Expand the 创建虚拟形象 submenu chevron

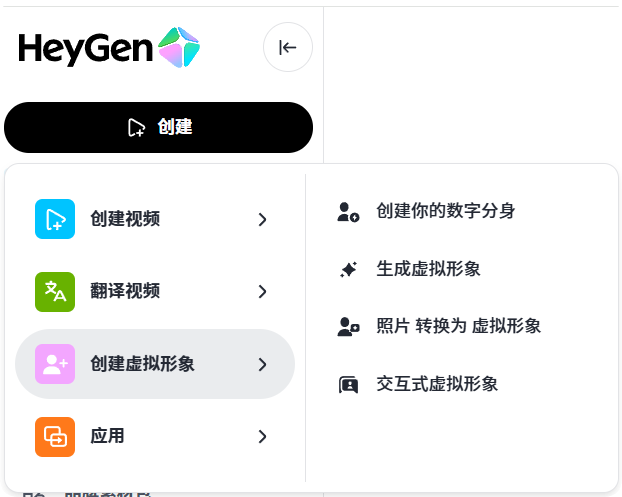click(x=262, y=364)
